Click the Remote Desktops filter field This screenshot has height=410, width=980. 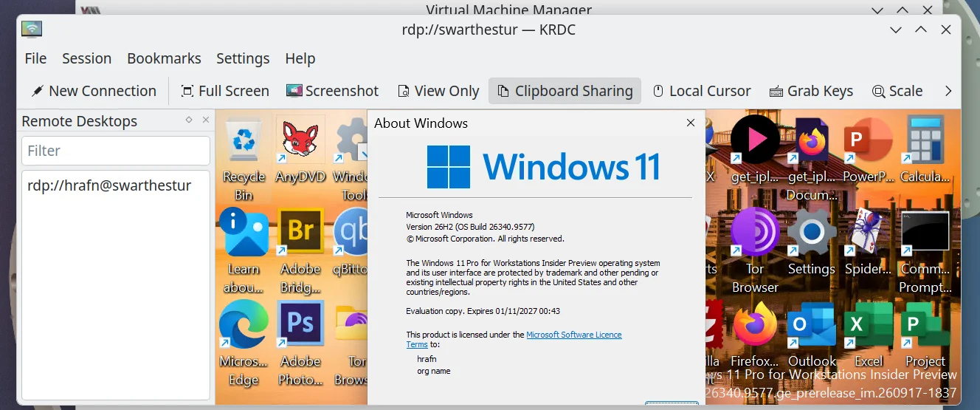pos(116,151)
